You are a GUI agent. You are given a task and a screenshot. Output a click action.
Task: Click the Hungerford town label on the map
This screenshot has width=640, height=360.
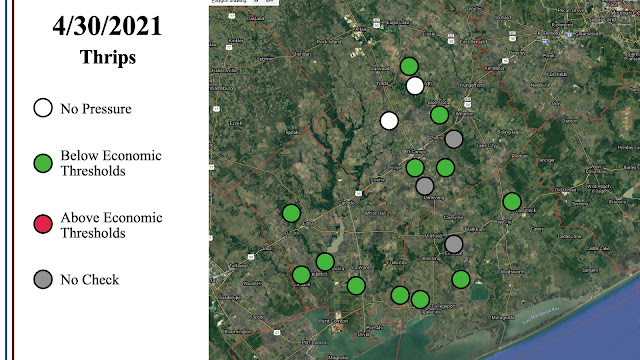click(471, 85)
